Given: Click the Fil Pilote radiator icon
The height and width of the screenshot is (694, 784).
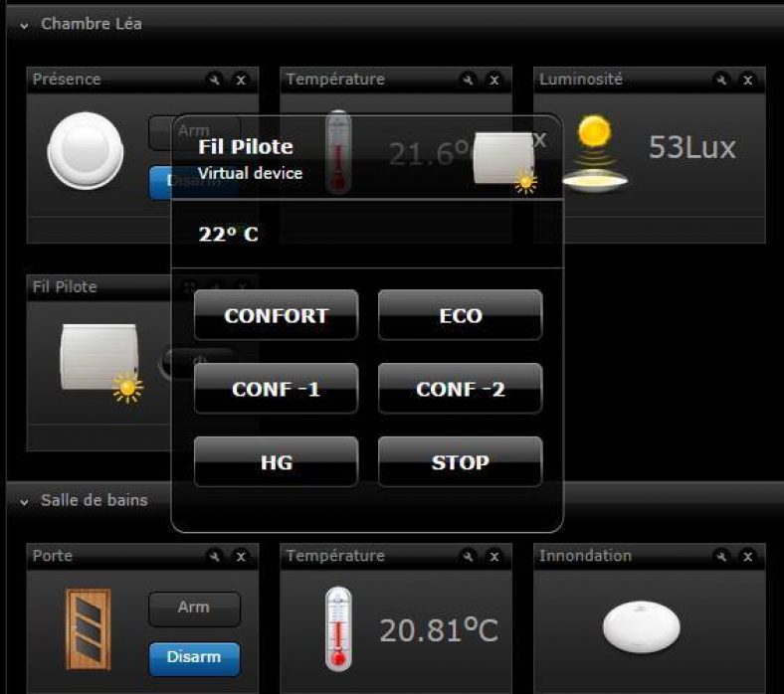Looking at the screenshot, I should [x=101, y=363].
